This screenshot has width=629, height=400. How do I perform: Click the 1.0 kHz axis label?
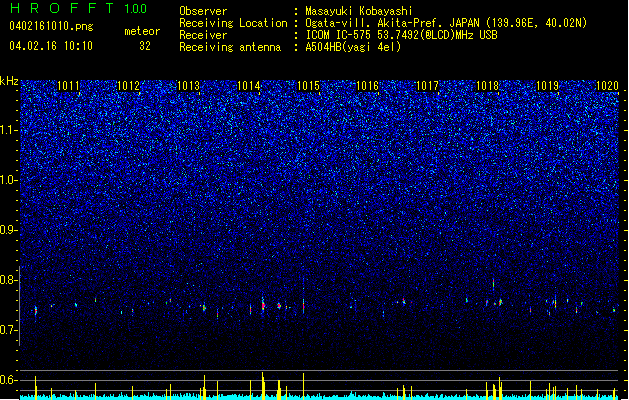[7, 180]
